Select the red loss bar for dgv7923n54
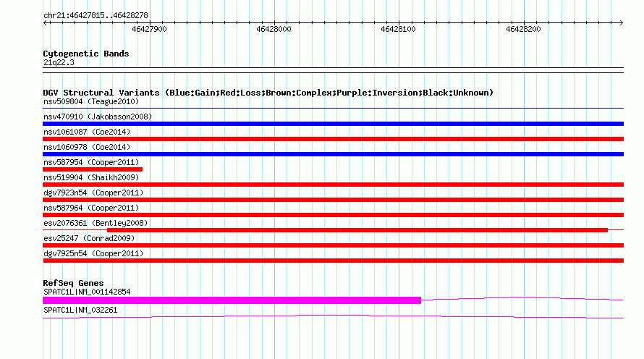 click(333, 200)
